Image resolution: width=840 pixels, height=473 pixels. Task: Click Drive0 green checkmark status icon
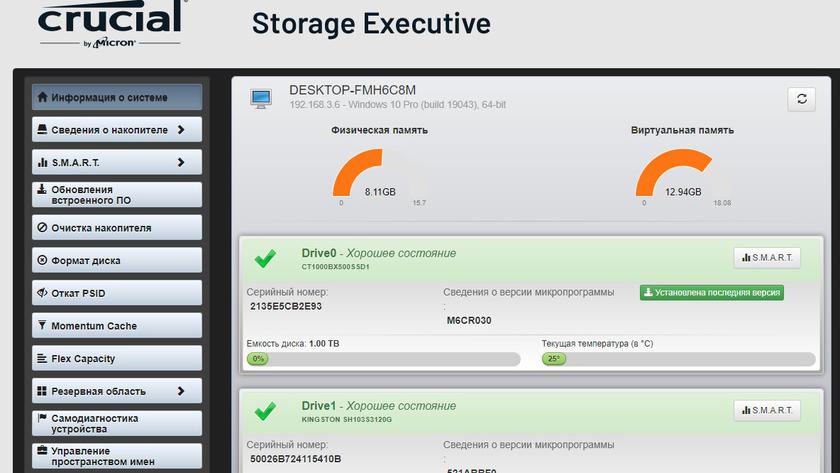pos(265,260)
